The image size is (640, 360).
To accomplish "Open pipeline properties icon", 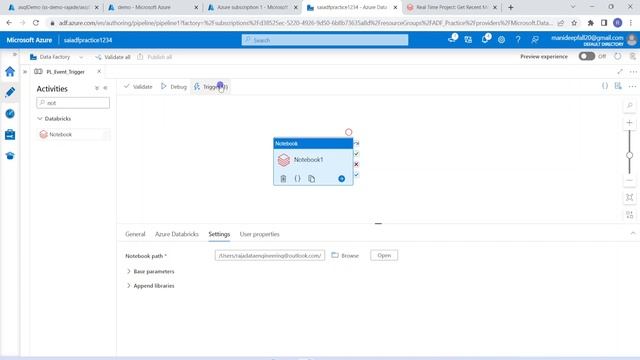I will click(x=618, y=86).
